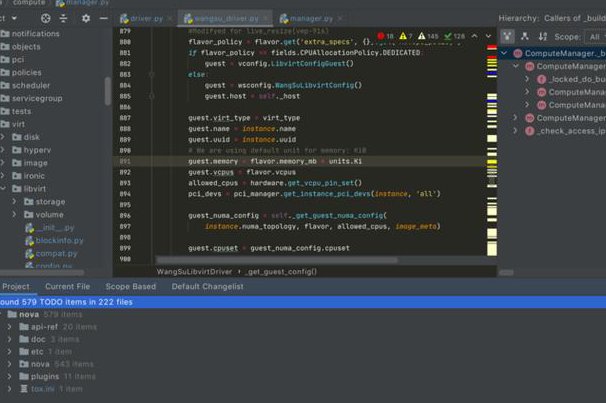Viewport: 606px width, 403px height.
Task: Expand the etc TODO folder
Action: coord(10,352)
